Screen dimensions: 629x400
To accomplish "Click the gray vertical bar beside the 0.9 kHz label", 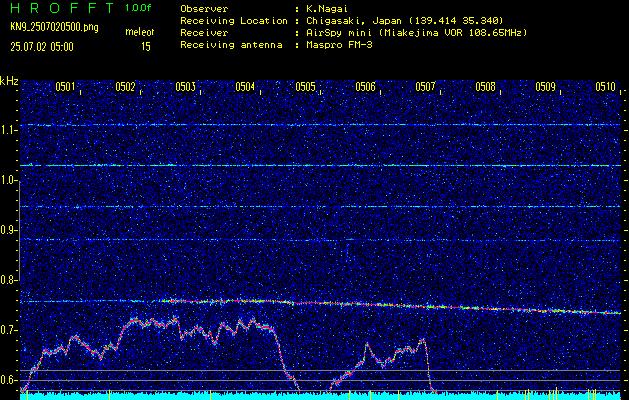I will point(19,231).
